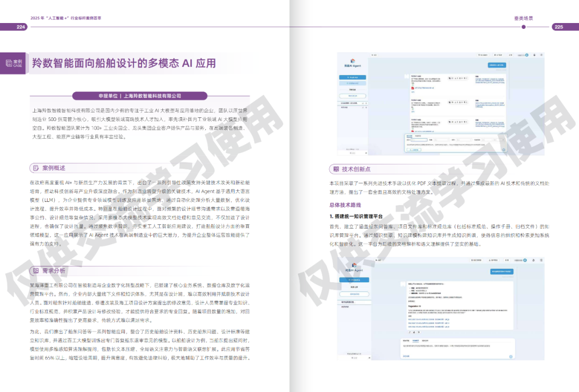
Task: Click the paragraph starting 首先，建立了涵盖船东问答库
Action: coord(440,235)
